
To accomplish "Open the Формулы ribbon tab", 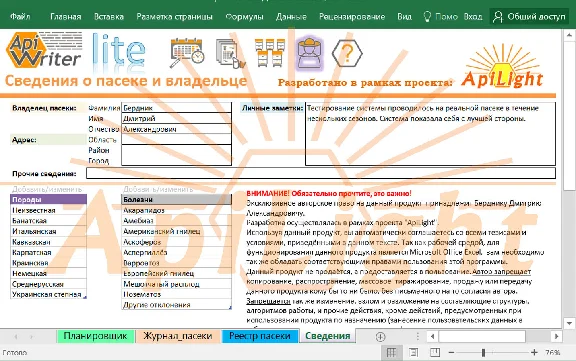I will tap(244, 17).
